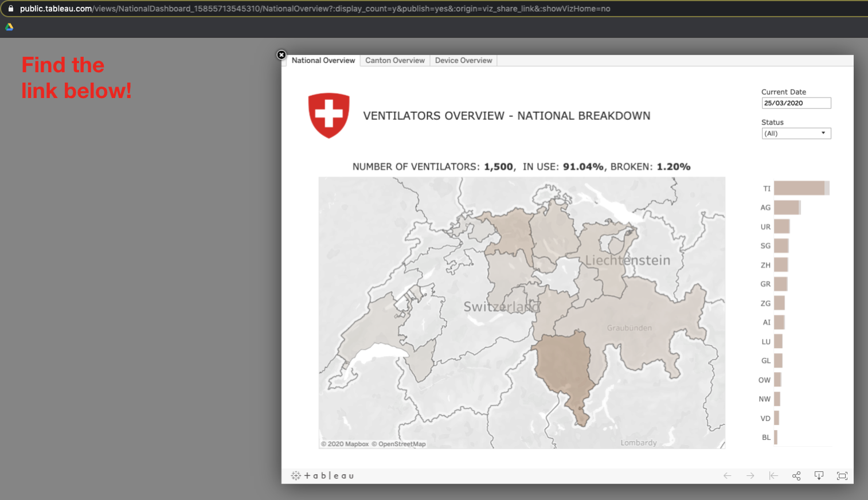868x500 pixels.
Task: Click the revert to start icon
Action: click(x=773, y=476)
